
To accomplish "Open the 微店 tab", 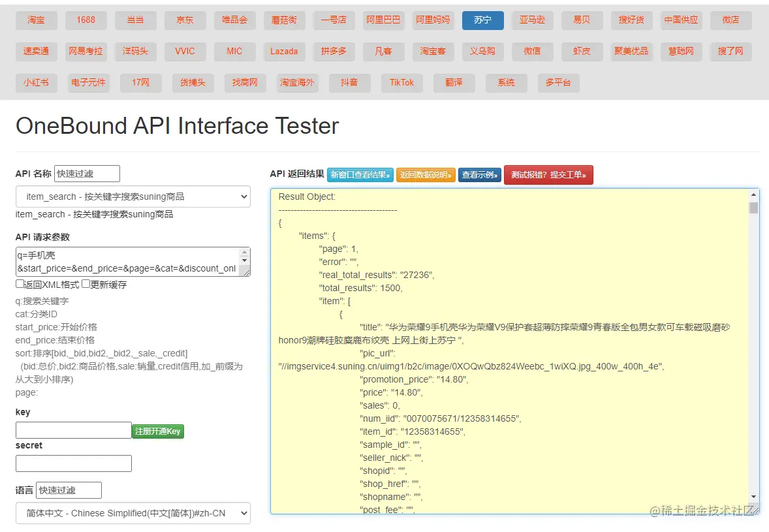I will click(x=730, y=20).
